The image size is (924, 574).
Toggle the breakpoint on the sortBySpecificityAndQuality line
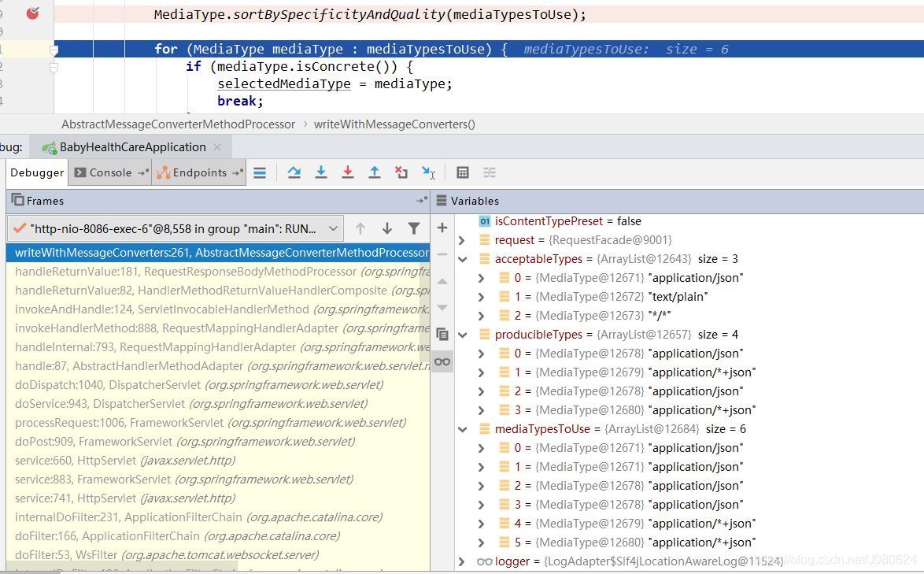coord(33,13)
